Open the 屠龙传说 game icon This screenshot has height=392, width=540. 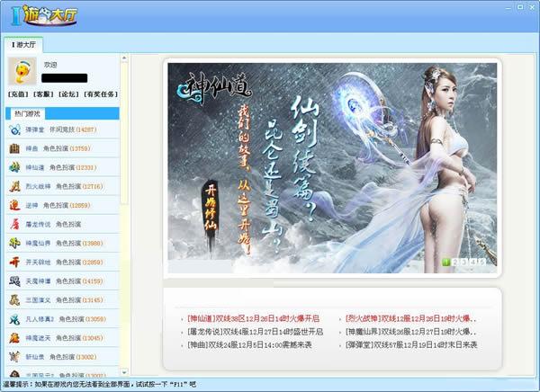pos(14,224)
